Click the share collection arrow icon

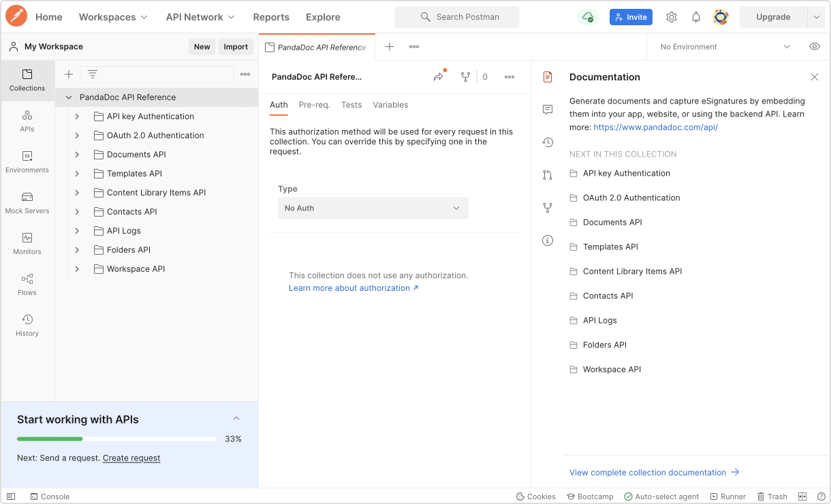click(x=439, y=77)
